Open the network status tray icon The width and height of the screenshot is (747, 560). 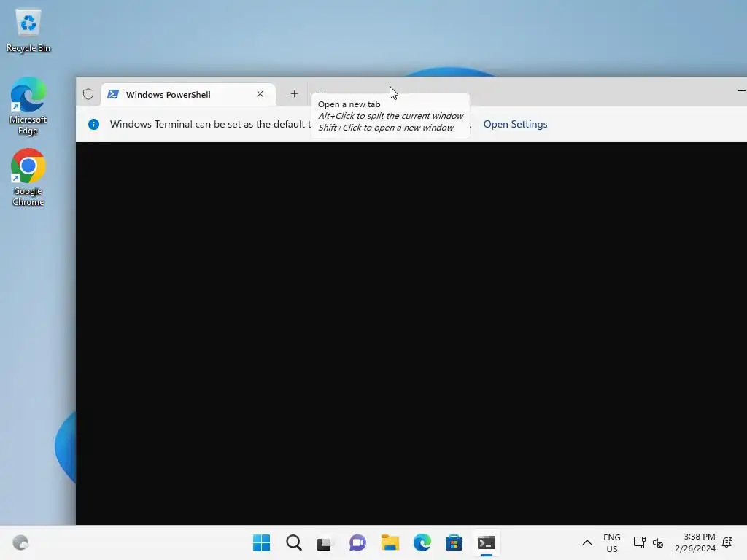coord(639,542)
